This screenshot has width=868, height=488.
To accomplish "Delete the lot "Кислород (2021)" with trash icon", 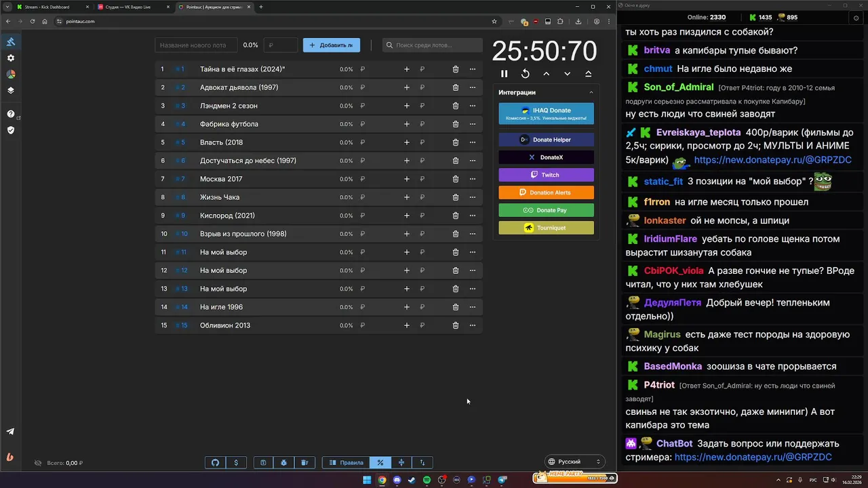I will click(456, 216).
